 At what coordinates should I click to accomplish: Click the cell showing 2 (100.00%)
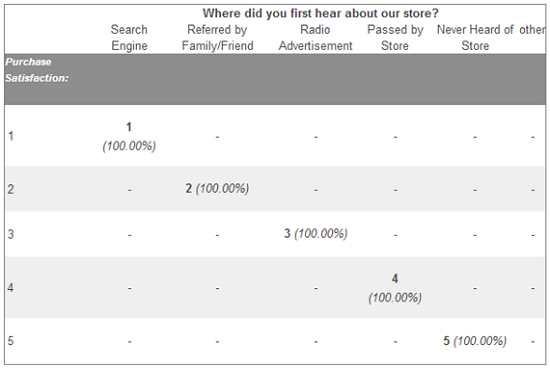pyautogui.click(x=217, y=189)
